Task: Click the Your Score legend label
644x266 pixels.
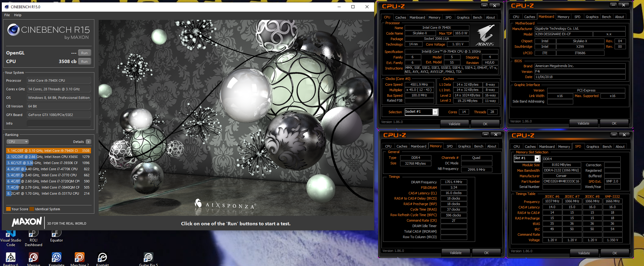Action: (x=20, y=209)
